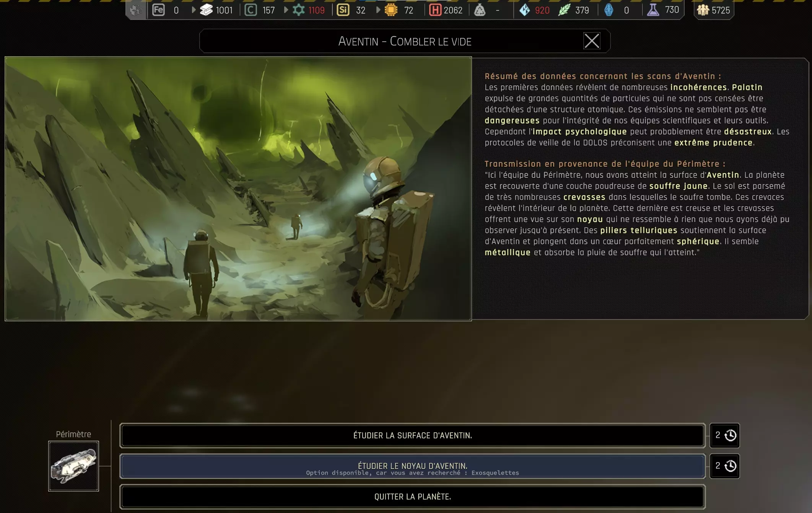This screenshot has width=812, height=513.
Task: Click the polymer gear resource icon
Action: tap(299, 10)
